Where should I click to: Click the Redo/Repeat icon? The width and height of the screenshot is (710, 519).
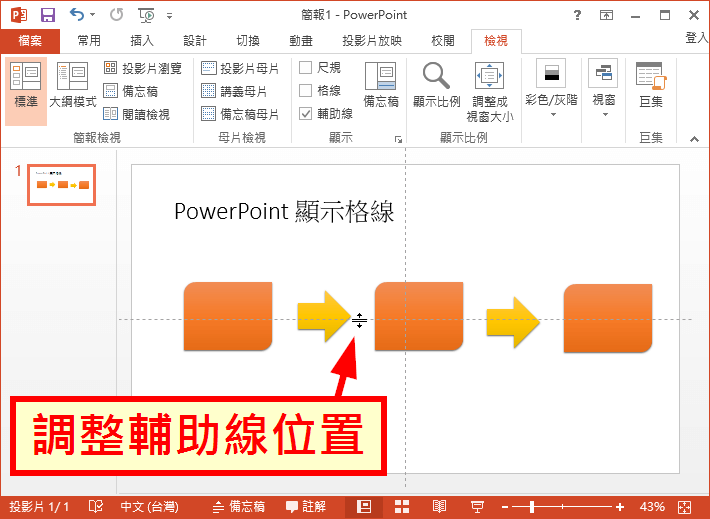coord(116,15)
